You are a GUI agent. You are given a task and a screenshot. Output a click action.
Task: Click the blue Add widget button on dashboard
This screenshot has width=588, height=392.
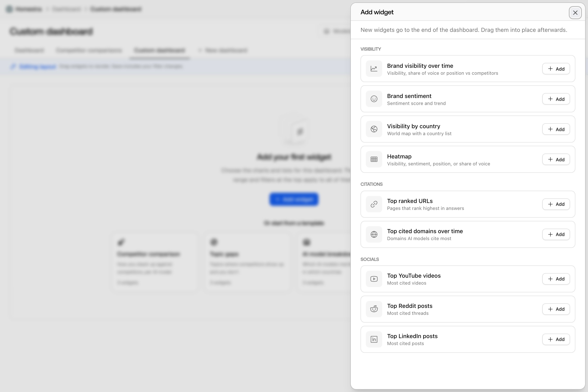coord(294,199)
